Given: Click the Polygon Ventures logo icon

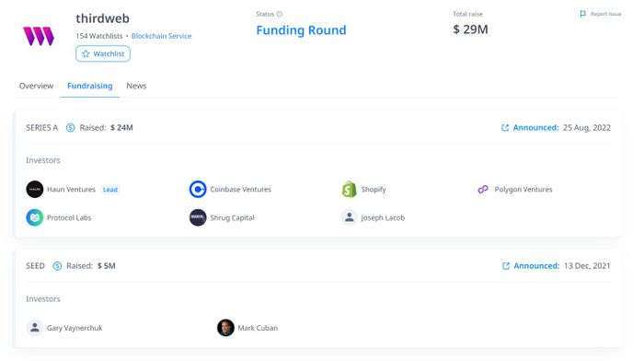Looking at the screenshot, I should pyautogui.click(x=483, y=189).
